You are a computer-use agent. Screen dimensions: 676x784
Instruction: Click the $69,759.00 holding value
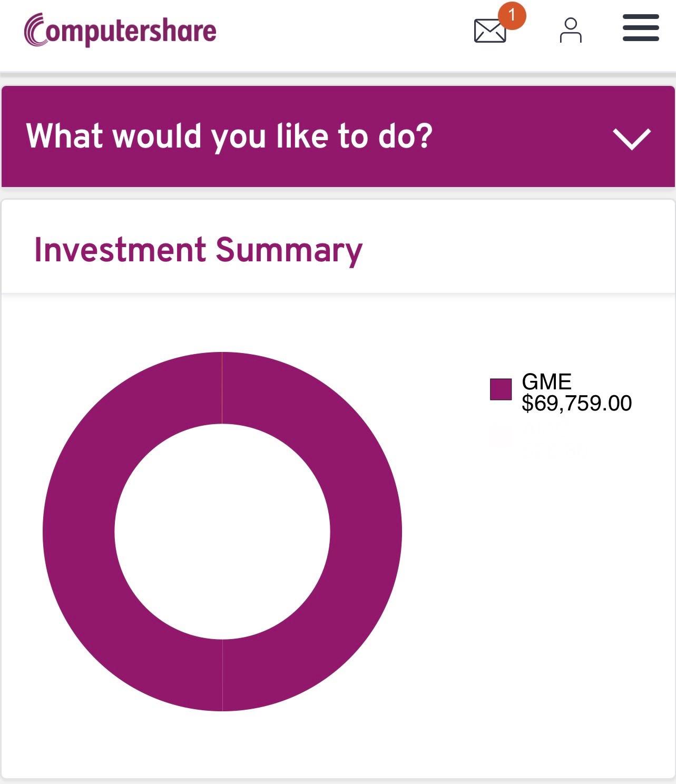coord(576,403)
